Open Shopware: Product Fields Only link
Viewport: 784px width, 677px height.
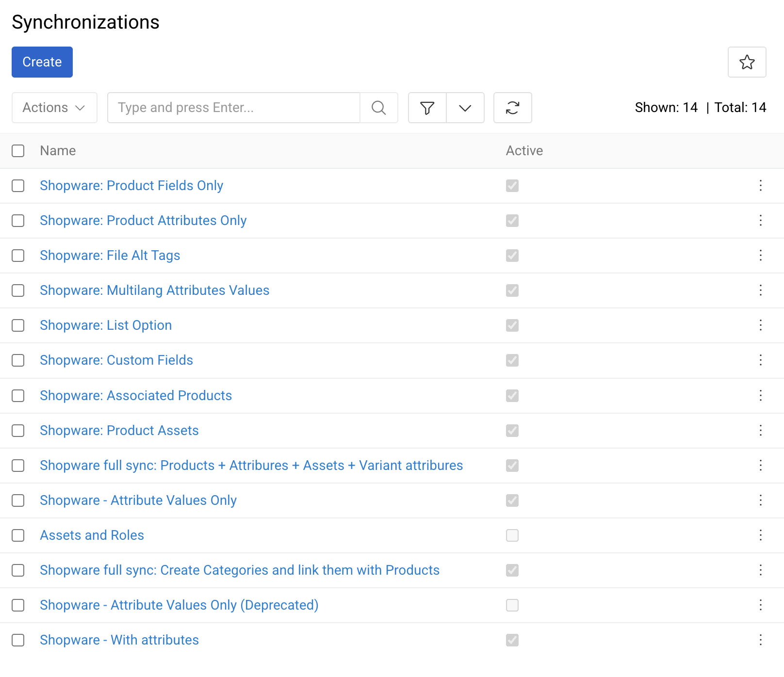[131, 186]
